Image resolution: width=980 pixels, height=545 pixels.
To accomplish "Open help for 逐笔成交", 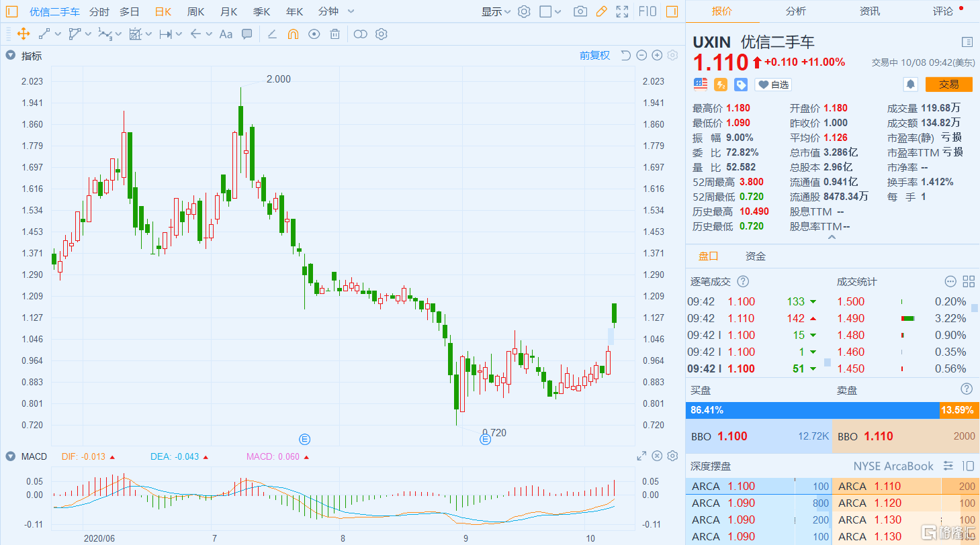I will pos(743,282).
